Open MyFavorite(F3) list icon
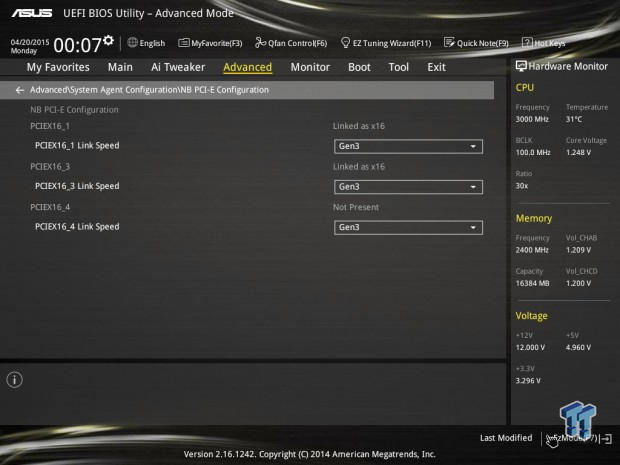 [x=183, y=43]
